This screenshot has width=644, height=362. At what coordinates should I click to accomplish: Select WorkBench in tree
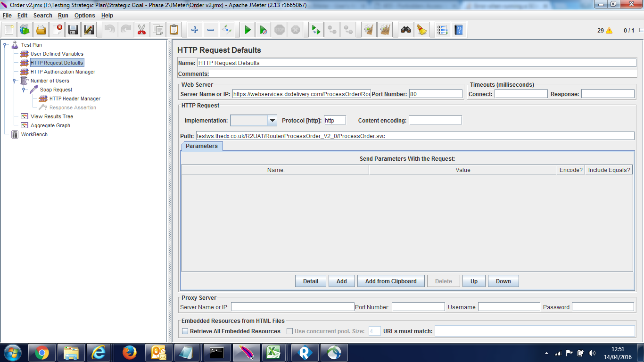[34, 135]
